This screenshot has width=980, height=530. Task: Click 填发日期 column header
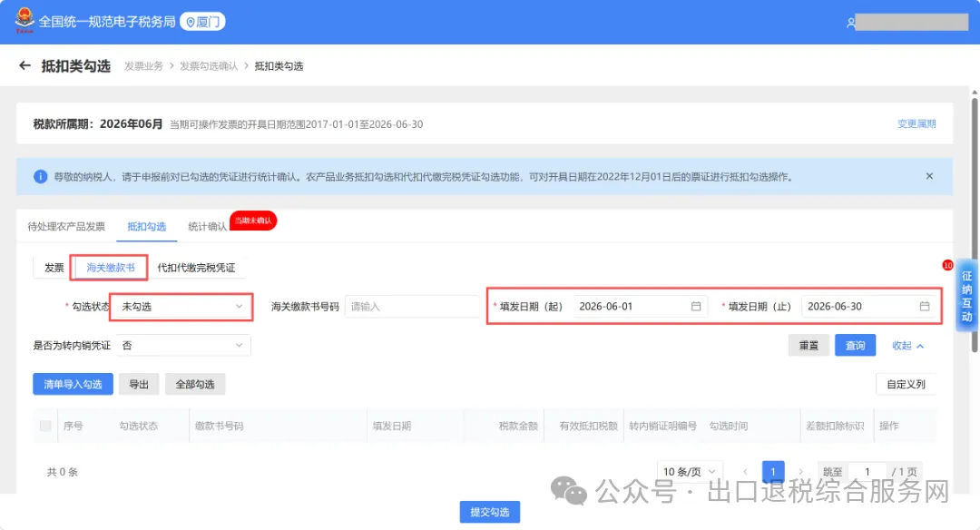pos(392,426)
